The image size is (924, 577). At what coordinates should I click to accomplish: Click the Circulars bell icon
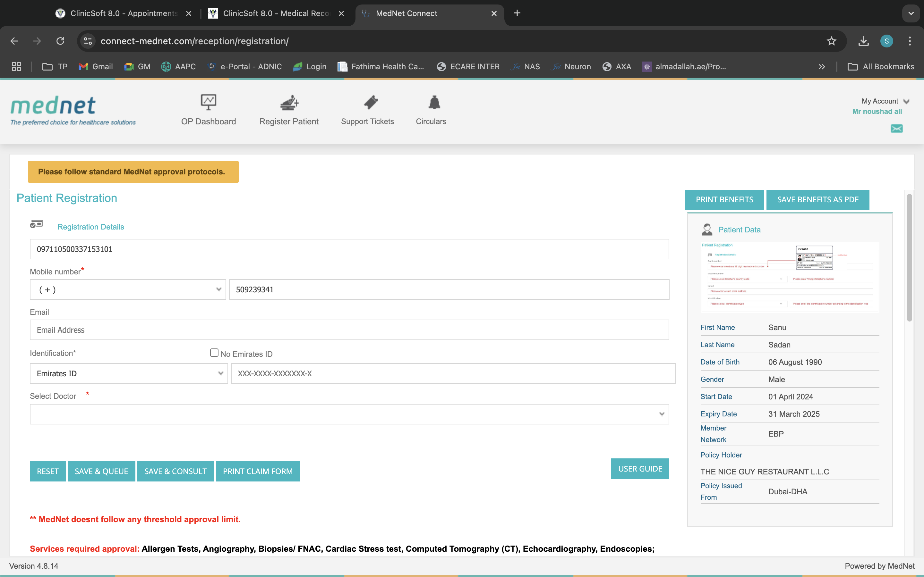(434, 102)
